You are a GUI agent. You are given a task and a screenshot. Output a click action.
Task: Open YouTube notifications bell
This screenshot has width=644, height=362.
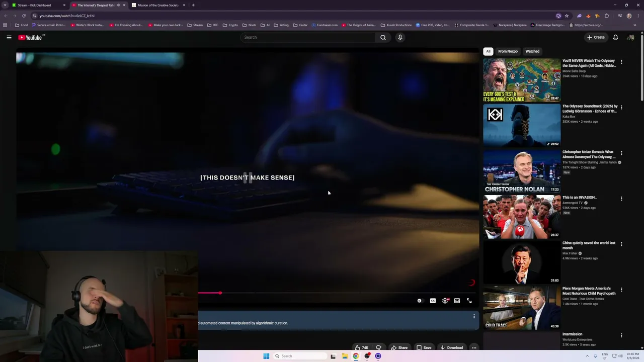click(x=615, y=37)
